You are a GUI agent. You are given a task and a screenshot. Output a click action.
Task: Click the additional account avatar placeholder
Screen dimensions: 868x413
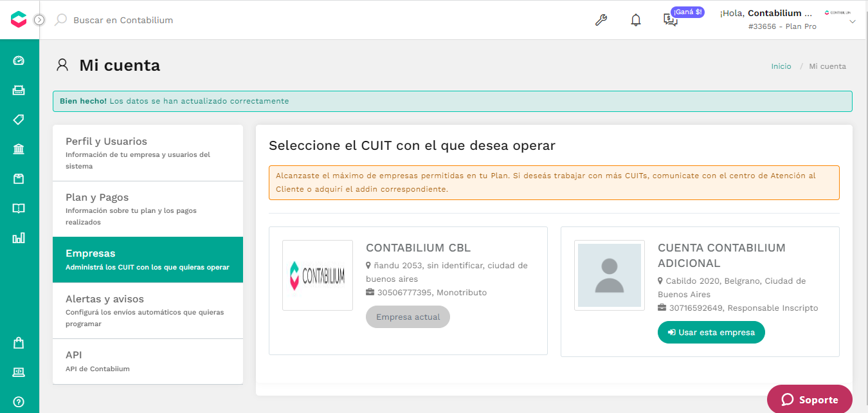[x=610, y=275]
